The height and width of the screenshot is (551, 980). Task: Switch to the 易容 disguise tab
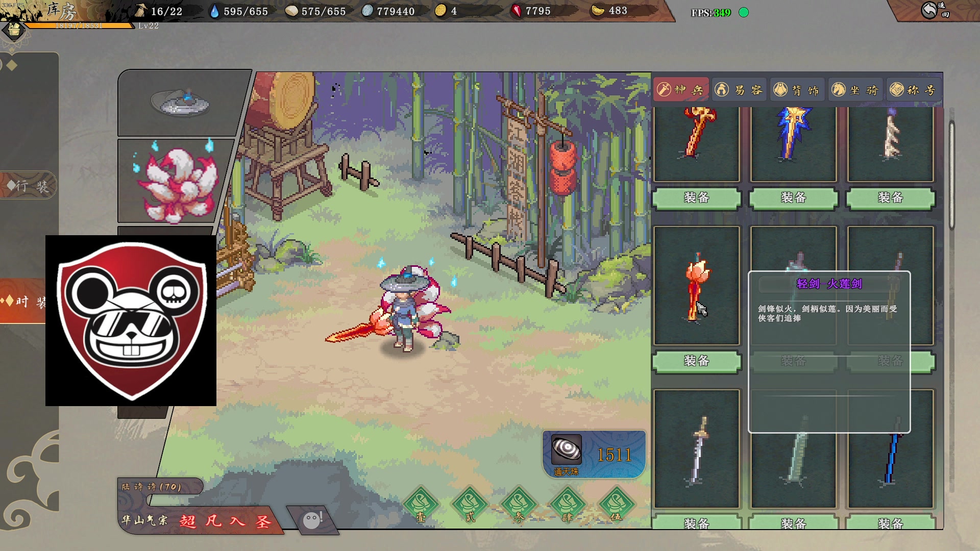tap(740, 90)
